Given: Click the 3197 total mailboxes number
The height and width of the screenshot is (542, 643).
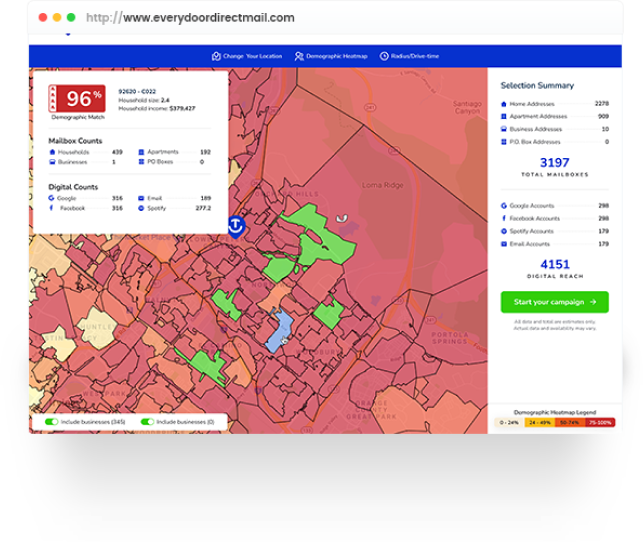Looking at the screenshot, I should pyautogui.click(x=554, y=163).
